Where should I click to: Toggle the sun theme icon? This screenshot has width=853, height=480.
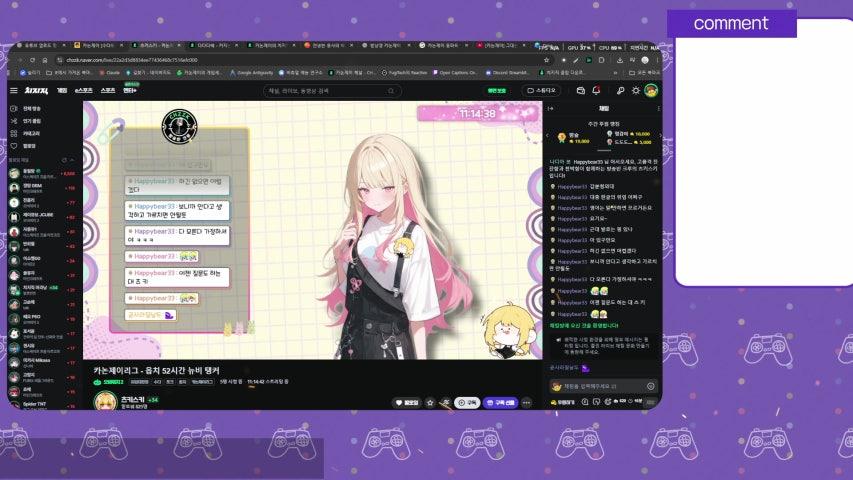[x=635, y=90]
